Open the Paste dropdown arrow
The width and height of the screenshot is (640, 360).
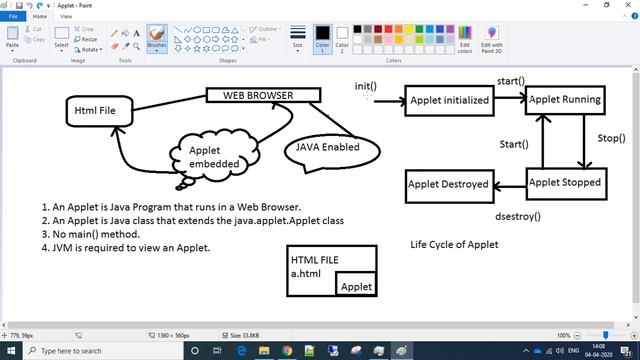point(12,51)
